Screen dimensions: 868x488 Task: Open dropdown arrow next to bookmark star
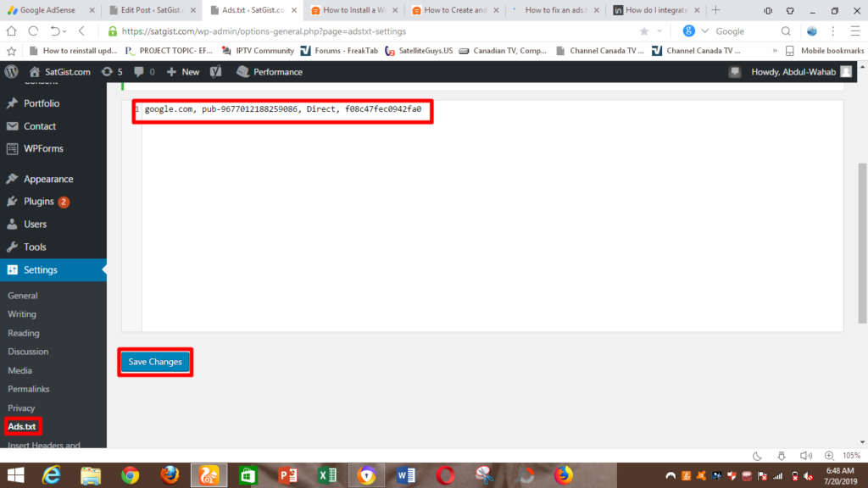(659, 31)
